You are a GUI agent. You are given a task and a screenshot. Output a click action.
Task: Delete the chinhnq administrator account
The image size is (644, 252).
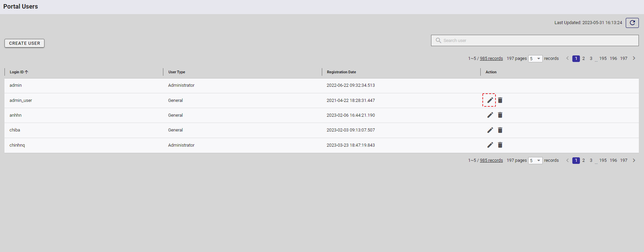pyautogui.click(x=500, y=145)
